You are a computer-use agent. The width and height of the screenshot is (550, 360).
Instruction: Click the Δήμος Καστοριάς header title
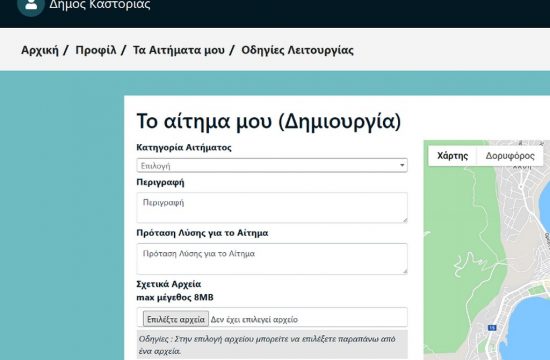(x=100, y=5)
